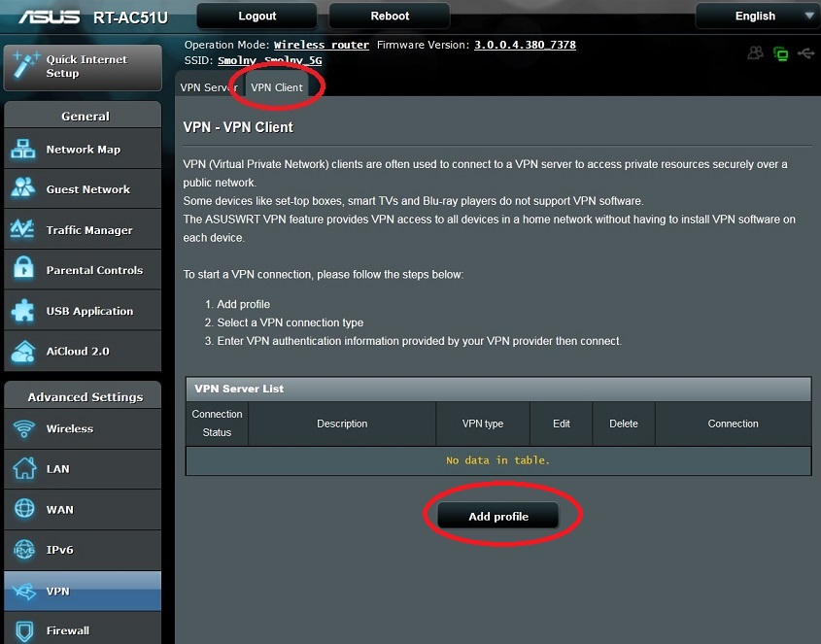This screenshot has width=821, height=644.
Task: Open Wireless advanced settings
Action: [x=83, y=428]
